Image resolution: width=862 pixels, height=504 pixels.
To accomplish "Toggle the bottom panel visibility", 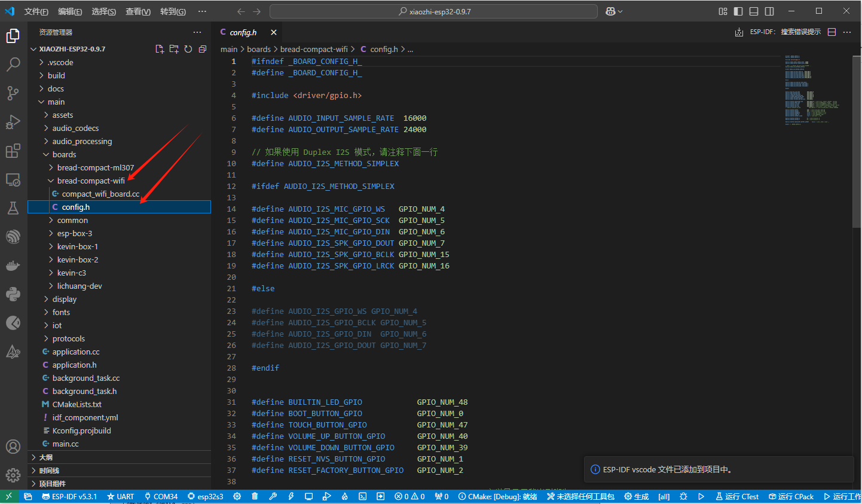I will (754, 11).
